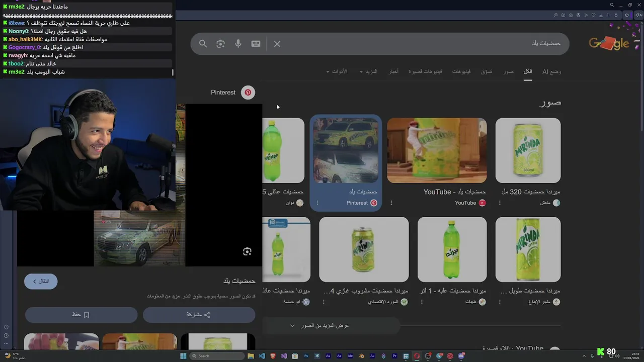
Task: Open the large car preview image in side panel
Action: 139,238
